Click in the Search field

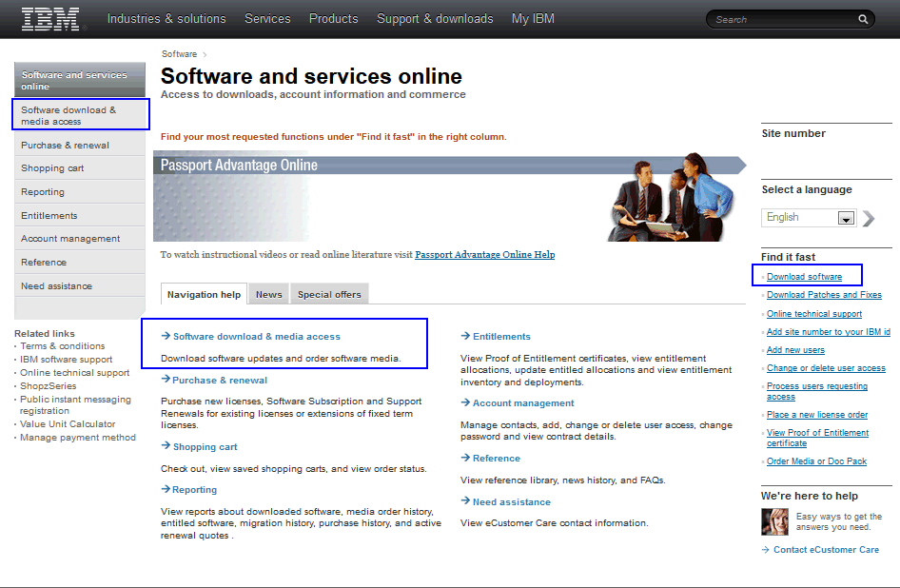point(784,20)
